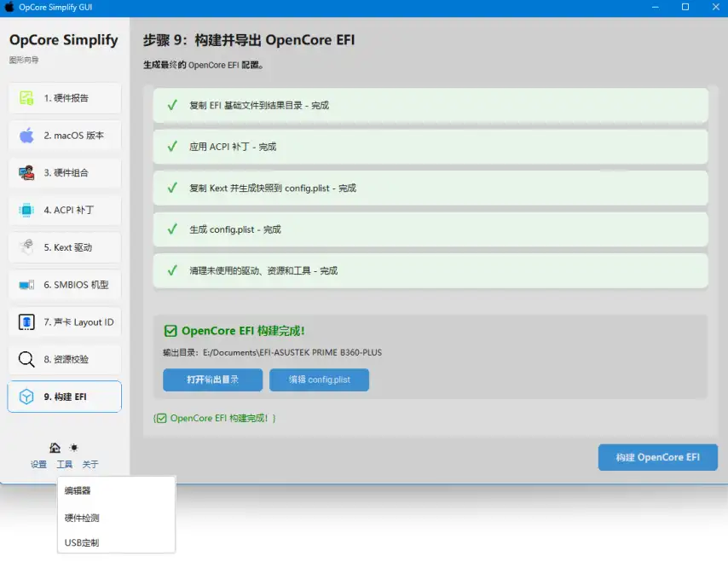Select the 9. 构建 EFI sidebar step

coord(65,397)
